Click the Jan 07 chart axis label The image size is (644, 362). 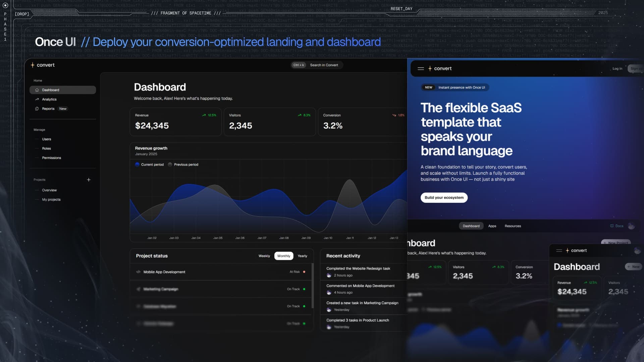coord(262,238)
